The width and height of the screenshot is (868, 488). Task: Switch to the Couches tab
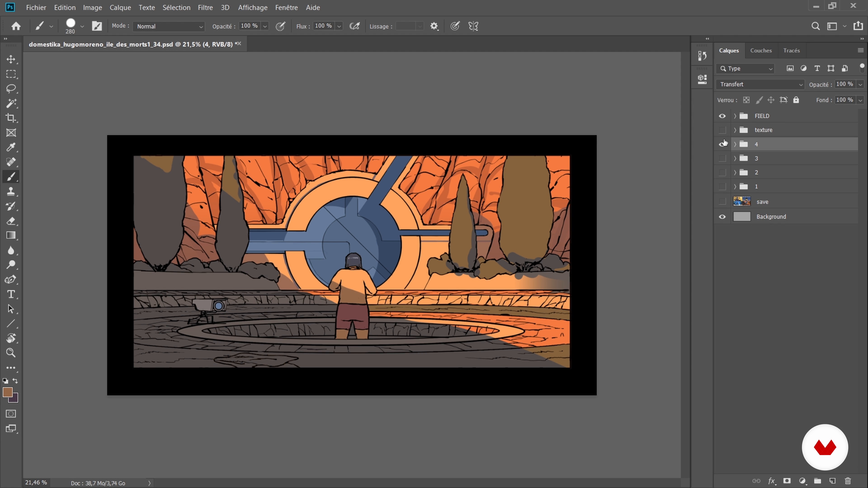[761, 51]
